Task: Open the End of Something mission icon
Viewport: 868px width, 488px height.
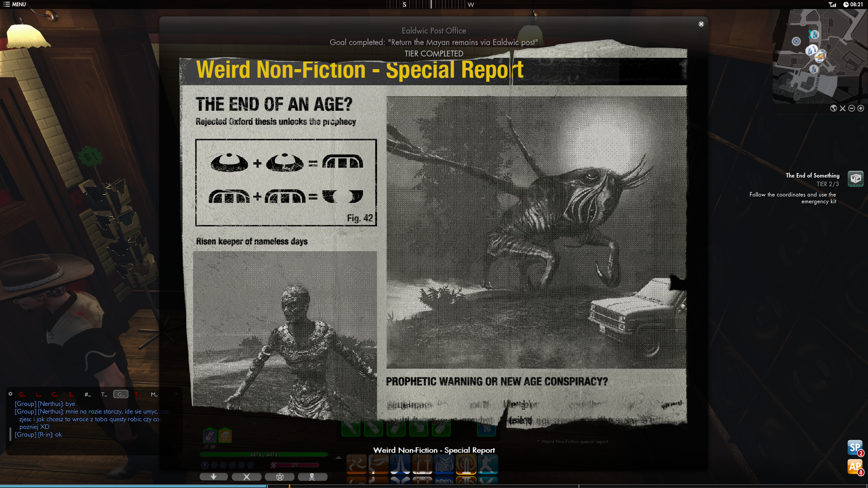Action: [855, 179]
